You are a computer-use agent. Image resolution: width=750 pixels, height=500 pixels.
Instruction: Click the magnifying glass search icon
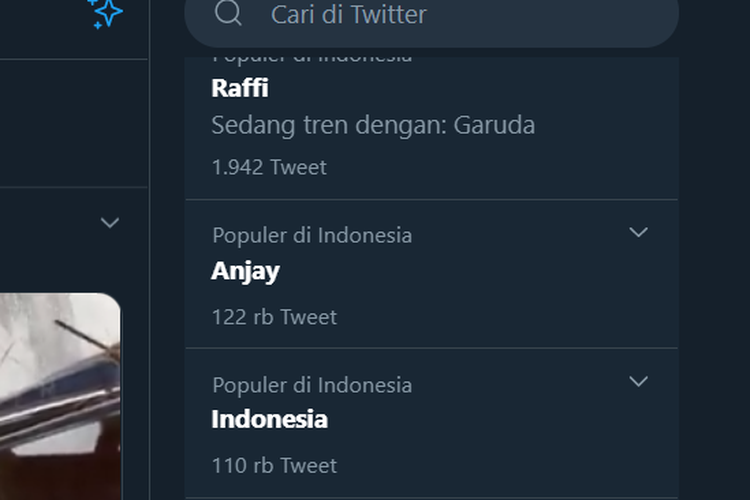coord(228,13)
